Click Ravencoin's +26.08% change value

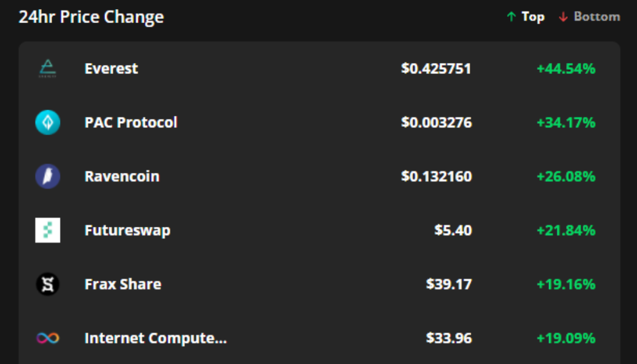point(565,177)
